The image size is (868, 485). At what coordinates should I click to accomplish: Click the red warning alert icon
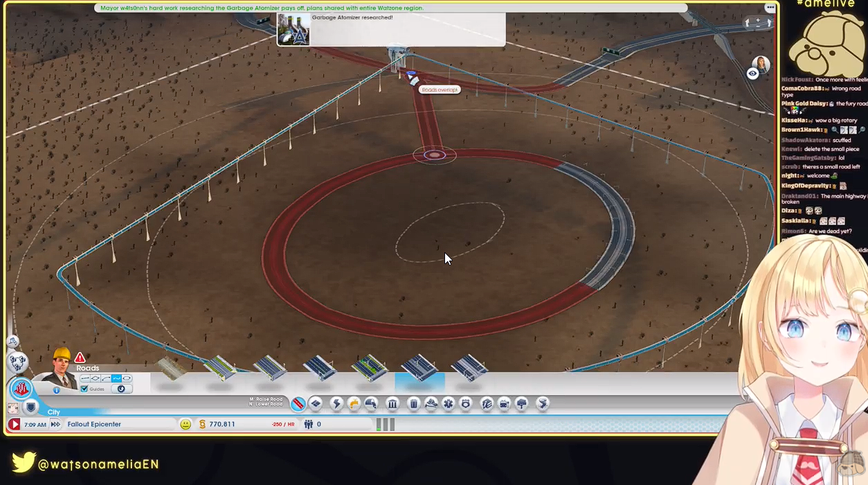[x=80, y=358]
